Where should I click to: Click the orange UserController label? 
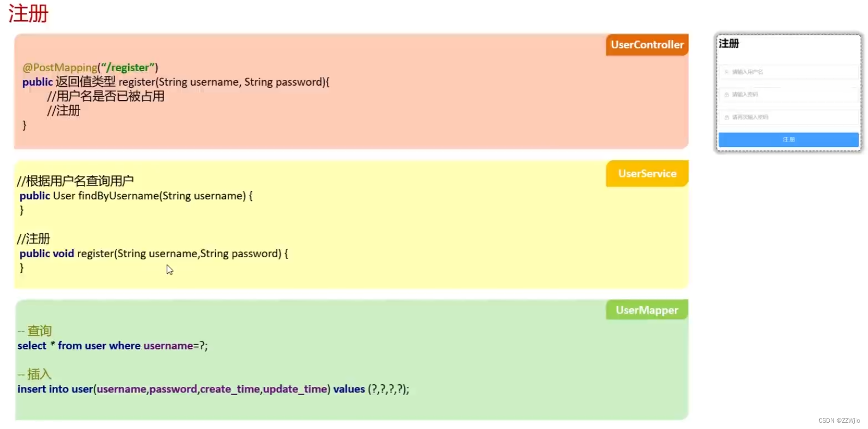(646, 45)
